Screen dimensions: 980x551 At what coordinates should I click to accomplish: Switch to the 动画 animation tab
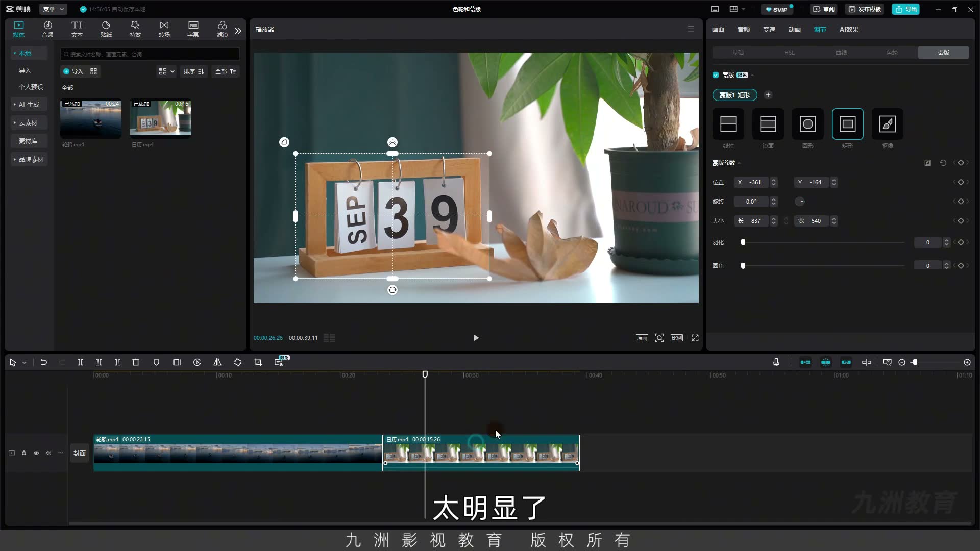[x=795, y=30]
